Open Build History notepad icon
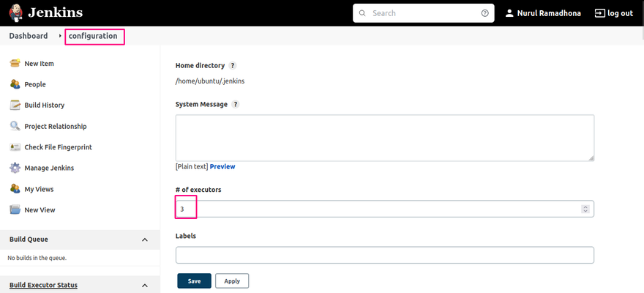Screen dimensions: 644x293 click(15, 105)
